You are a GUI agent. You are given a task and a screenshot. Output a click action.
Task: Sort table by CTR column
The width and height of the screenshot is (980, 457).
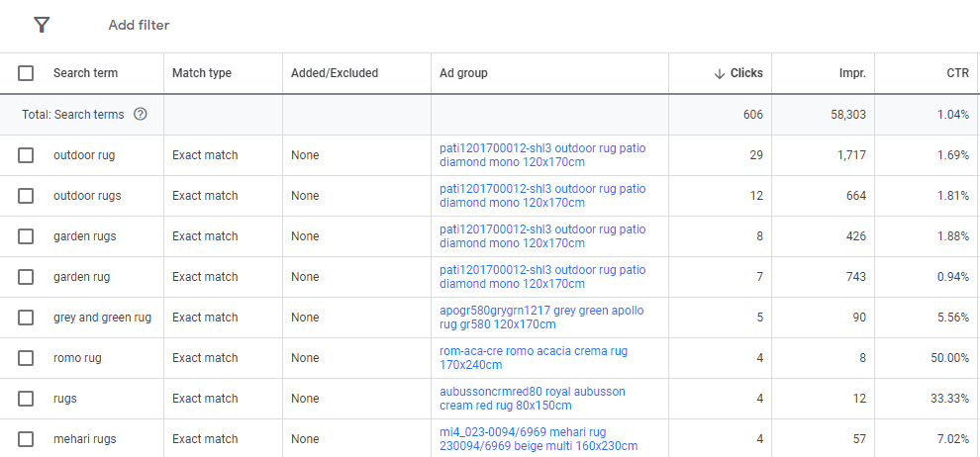click(x=956, y=73)
